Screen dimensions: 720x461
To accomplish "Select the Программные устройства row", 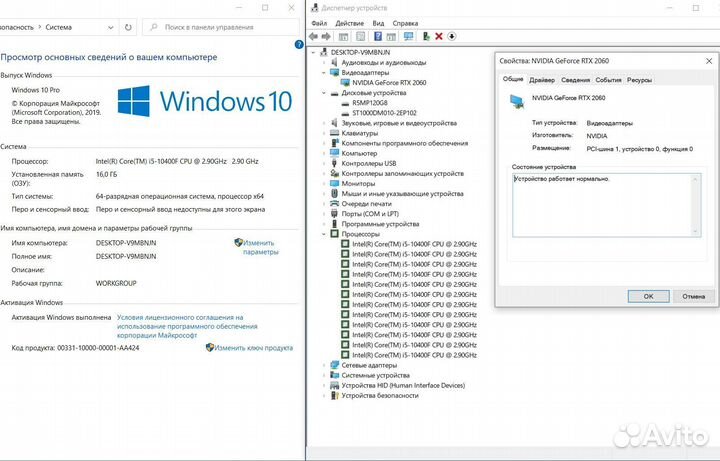I will tap(380, 224).
